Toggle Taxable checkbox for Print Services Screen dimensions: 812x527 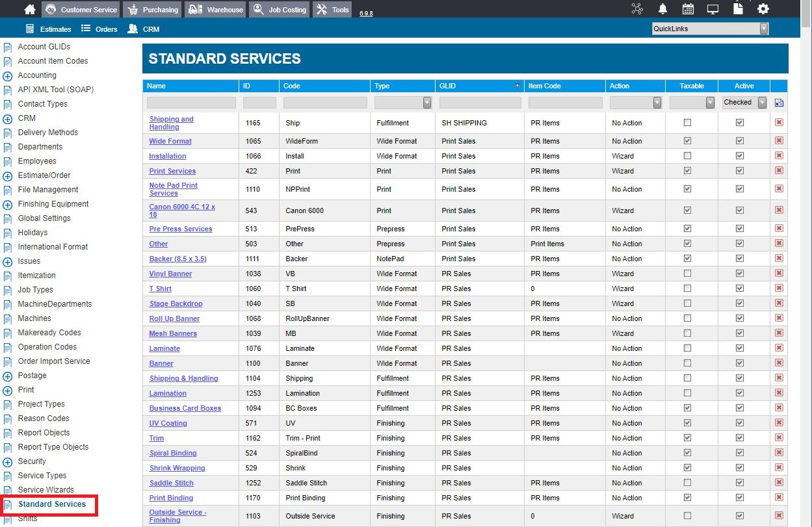(687, 170)
